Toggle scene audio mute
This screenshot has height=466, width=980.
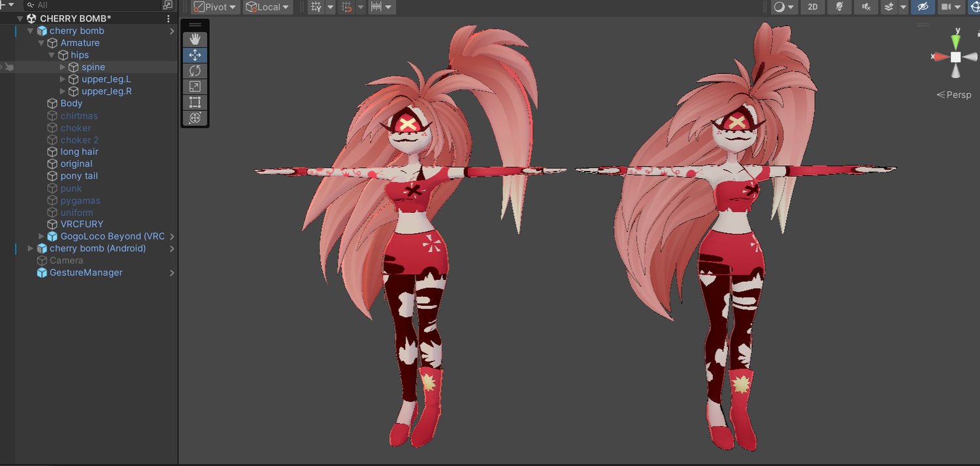pyautogui.click(x=866, y=7)
